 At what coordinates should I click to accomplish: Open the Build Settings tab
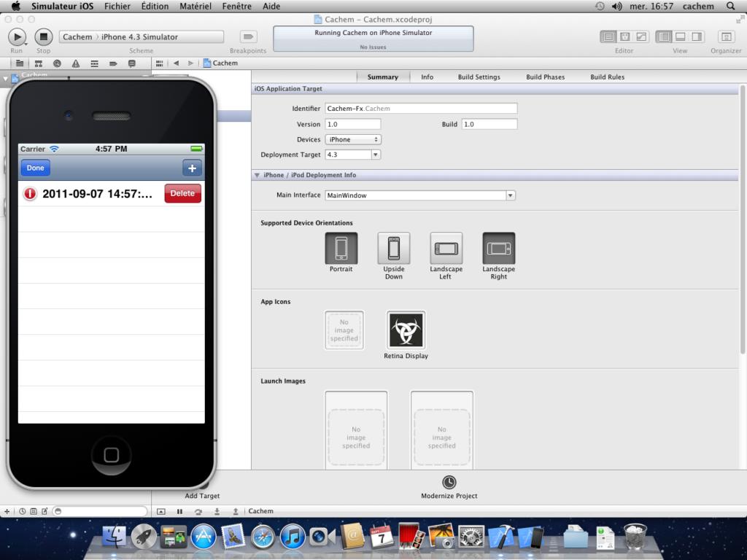point(479,77)
